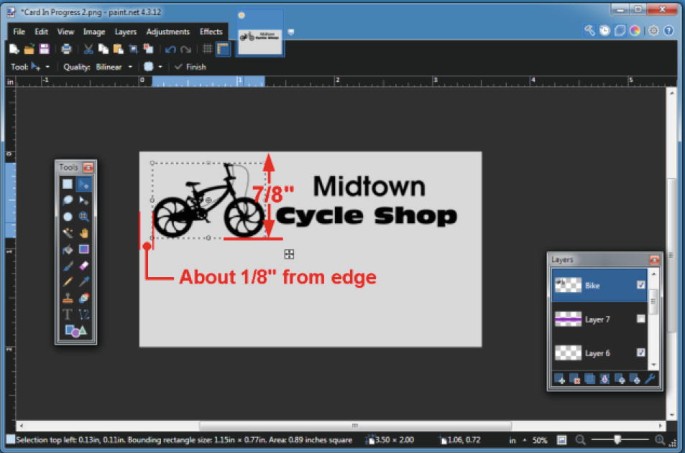Open Layer Properties wrench icon
This screenshot has width=685, height=453.
650,379
